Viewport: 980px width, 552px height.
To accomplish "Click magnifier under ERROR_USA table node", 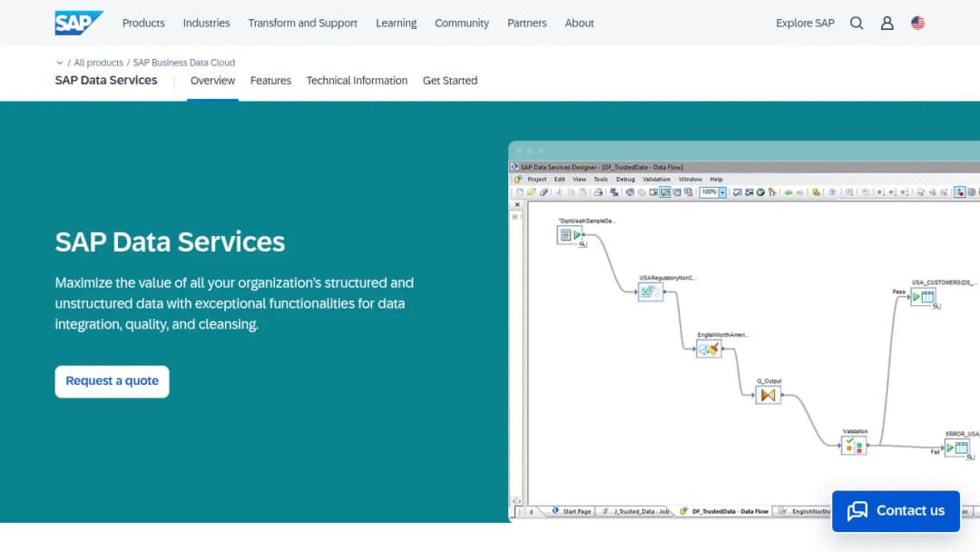I will [970, 457].
